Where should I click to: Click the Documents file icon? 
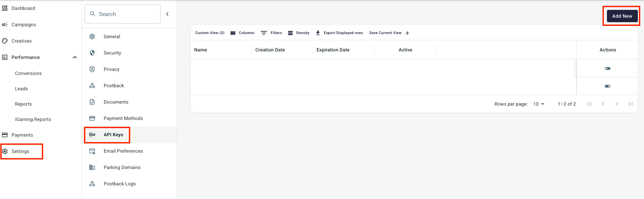click(x=92, y=102)
